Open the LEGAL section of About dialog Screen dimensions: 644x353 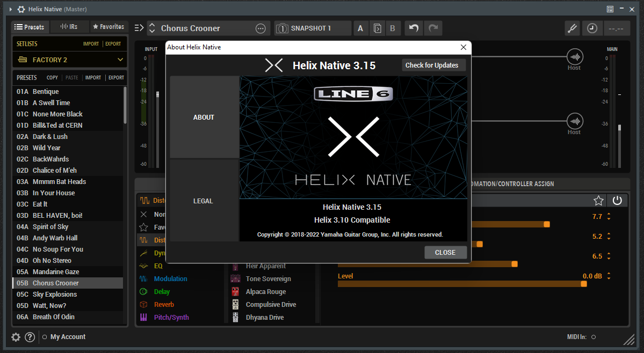(204, 201)
